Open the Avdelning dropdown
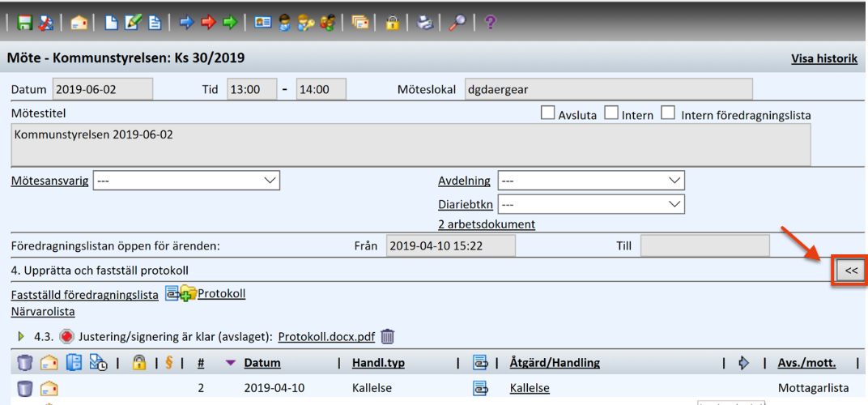The height and width of the screenshot is (405, 868). click(x=591, y=181)
